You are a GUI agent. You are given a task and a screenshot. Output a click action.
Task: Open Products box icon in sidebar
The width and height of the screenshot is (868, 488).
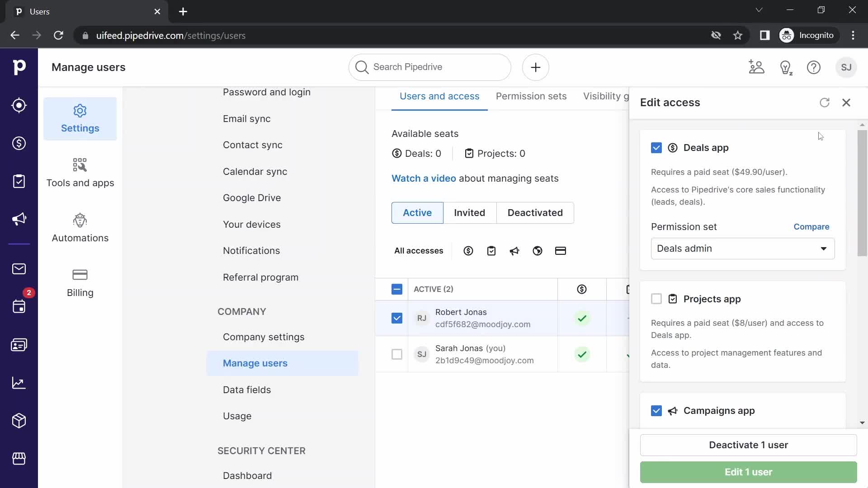[x=19, y=421]
